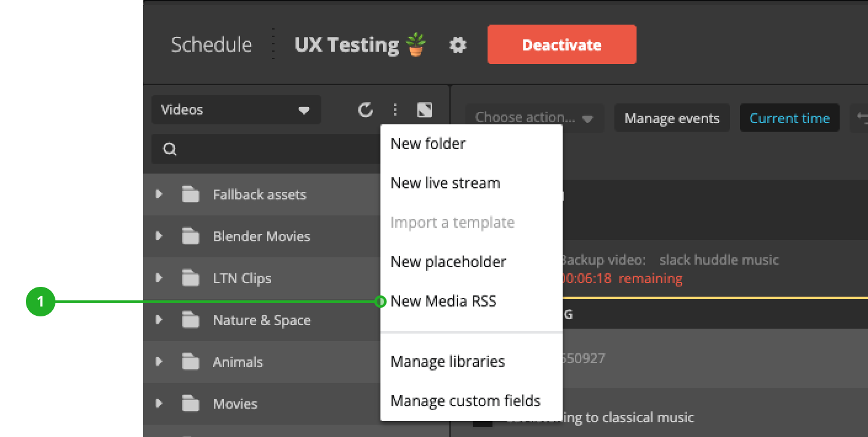Expand the LTN Clips folder arrow
This screenshot has height=437, width=868.
(159, 278)
